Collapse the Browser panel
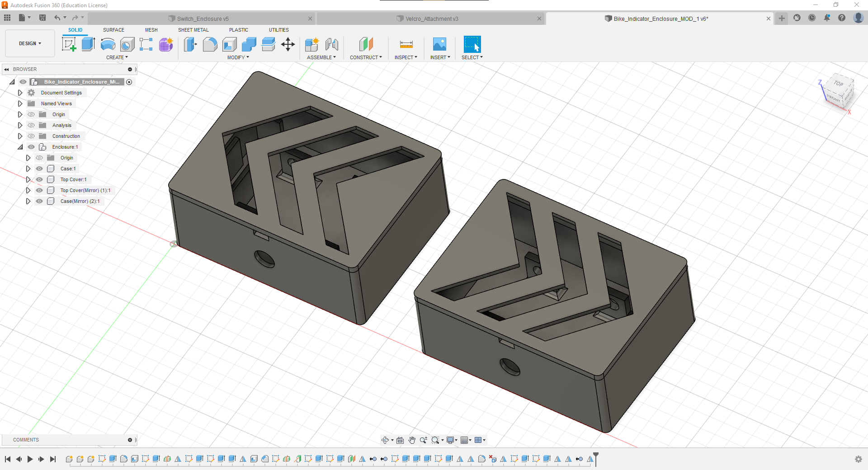 click(6, 69)
